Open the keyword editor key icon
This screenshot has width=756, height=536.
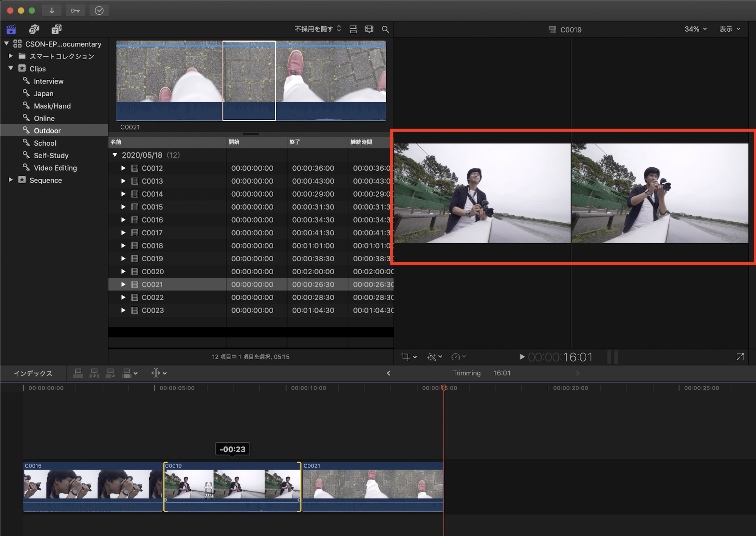click(x=75, y=10)
